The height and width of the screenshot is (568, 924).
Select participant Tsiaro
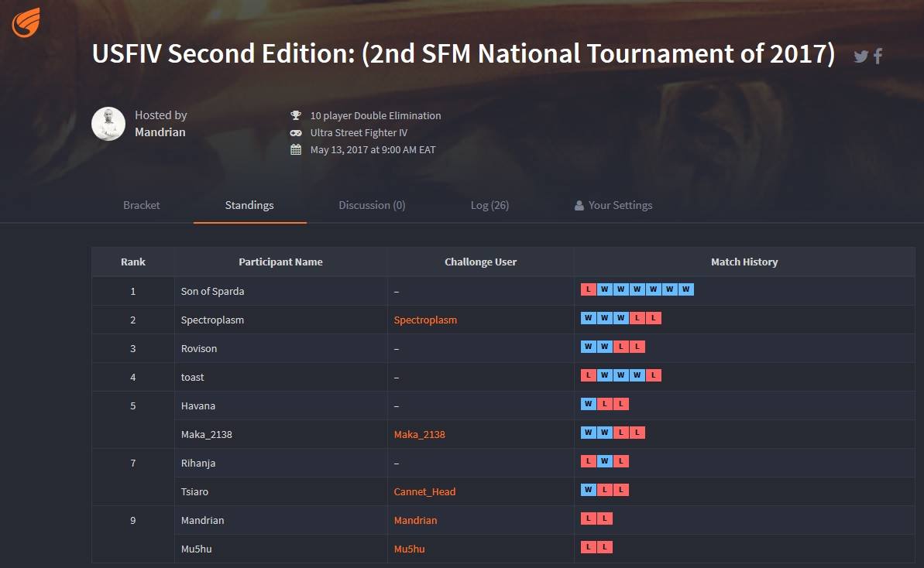pyautogui.click(x=194, y=491)
